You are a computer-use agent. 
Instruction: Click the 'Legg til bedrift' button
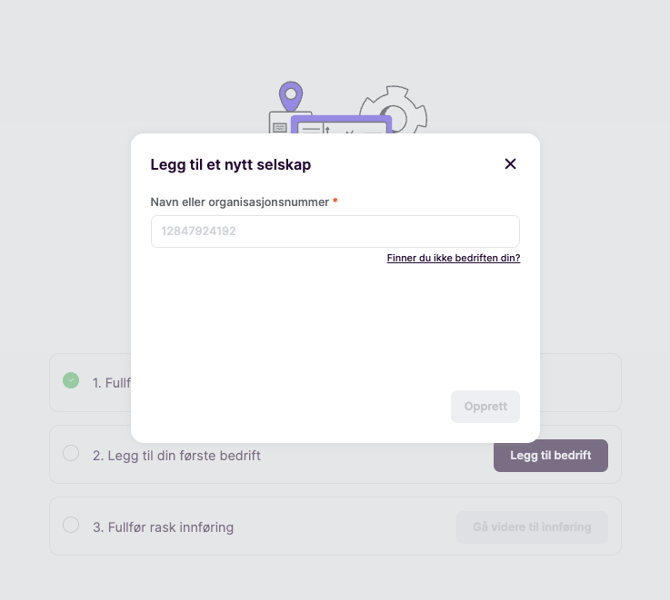pyautogui.click(x=550, y=456)
